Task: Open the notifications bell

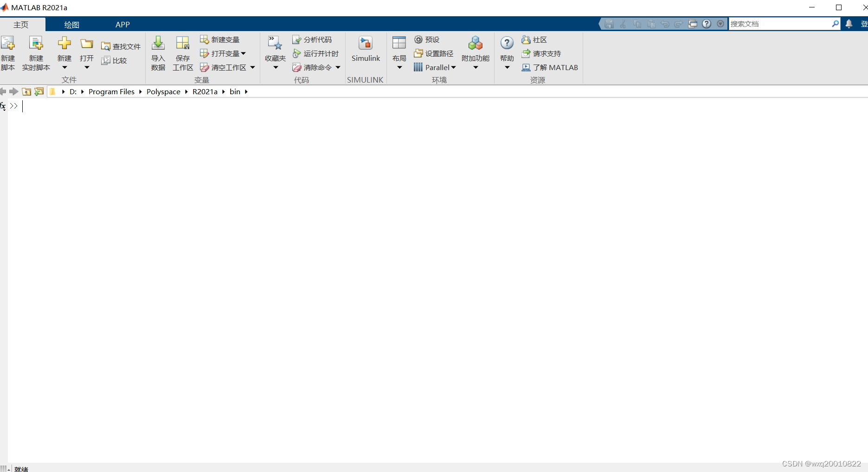Action: coord(849,24)
